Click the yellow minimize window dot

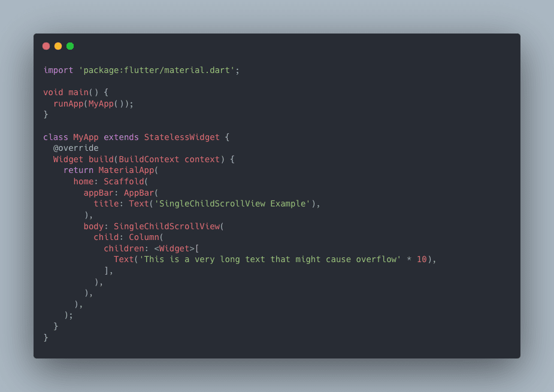point(58,46)
